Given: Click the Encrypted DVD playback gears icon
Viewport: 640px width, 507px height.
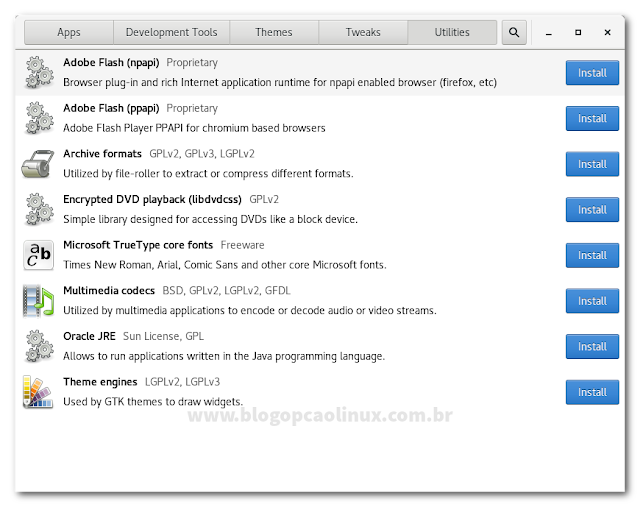Looking at the screenshot, I should 39,209.
